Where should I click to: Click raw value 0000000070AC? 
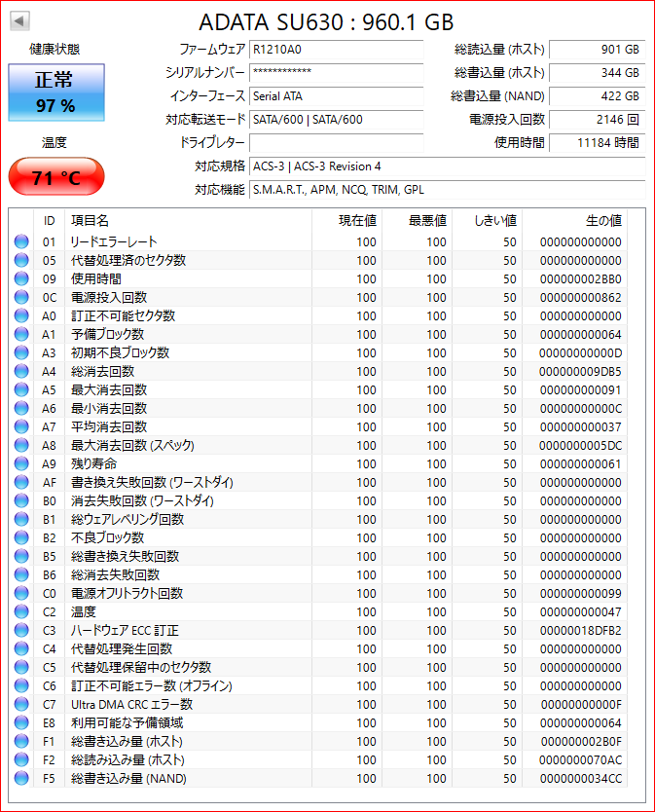(580, 759)
